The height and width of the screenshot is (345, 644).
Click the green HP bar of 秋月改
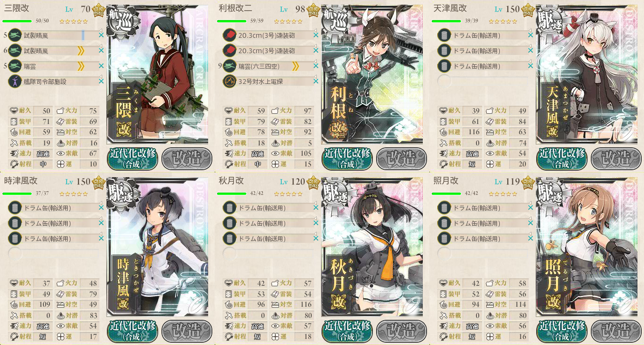[x=231, y=193]
